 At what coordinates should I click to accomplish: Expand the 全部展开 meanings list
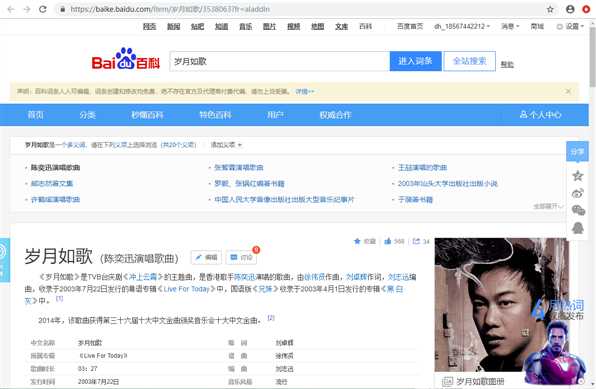tap(548, 206)
